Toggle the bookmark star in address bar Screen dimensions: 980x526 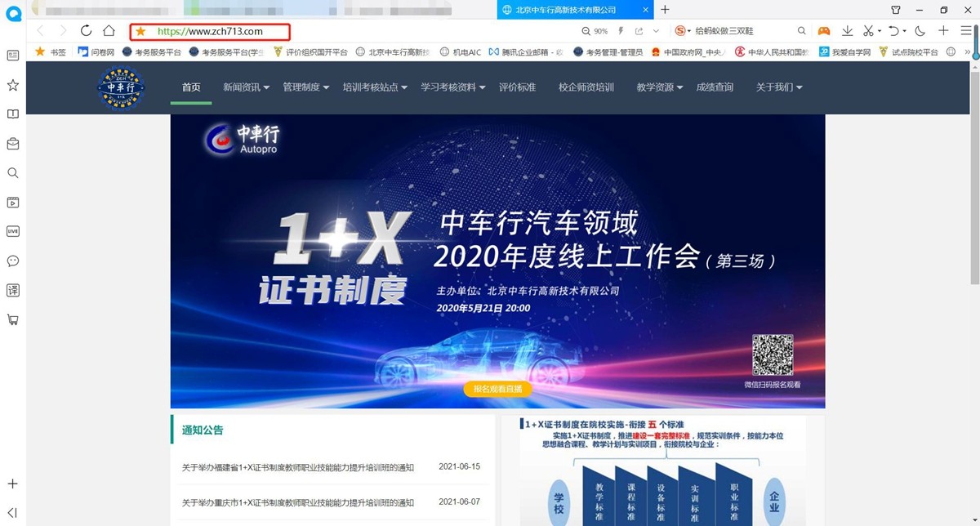tap(140, 31)
